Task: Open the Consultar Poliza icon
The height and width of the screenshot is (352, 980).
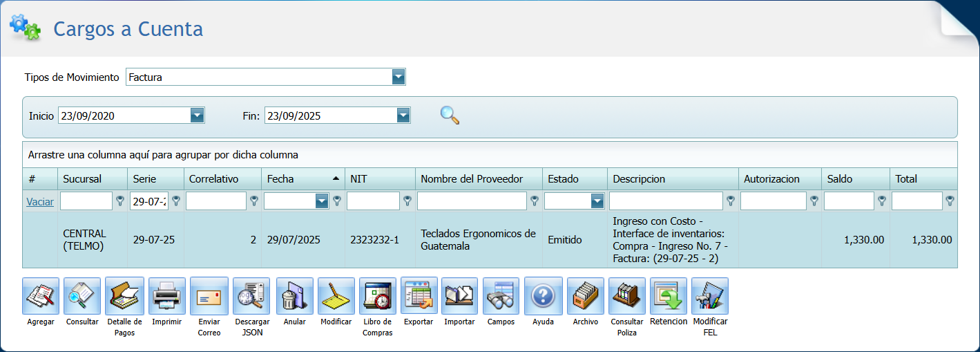Action: 627,296
